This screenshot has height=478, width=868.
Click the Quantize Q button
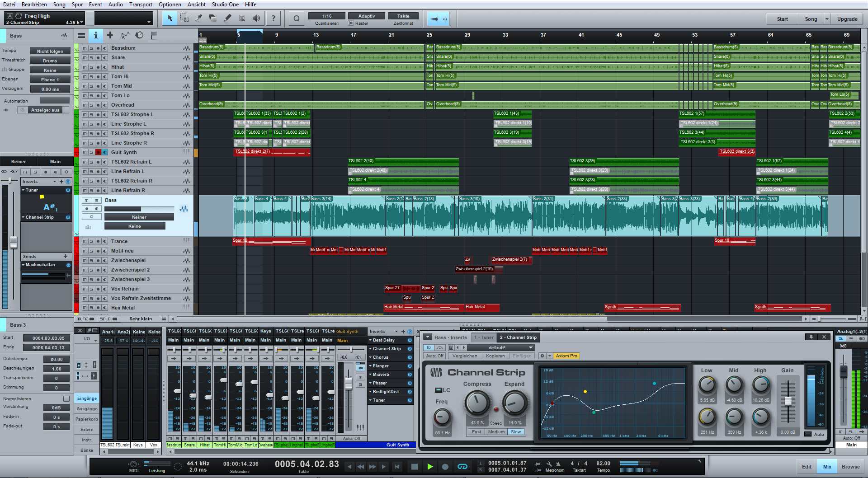pyautogui.click(x=296, y=19)
